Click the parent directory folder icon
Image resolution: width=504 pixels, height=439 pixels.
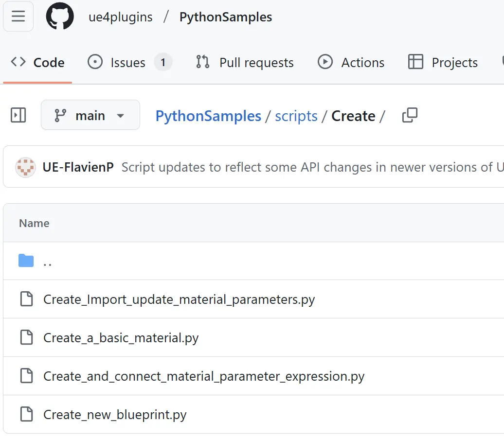point(26,261)
